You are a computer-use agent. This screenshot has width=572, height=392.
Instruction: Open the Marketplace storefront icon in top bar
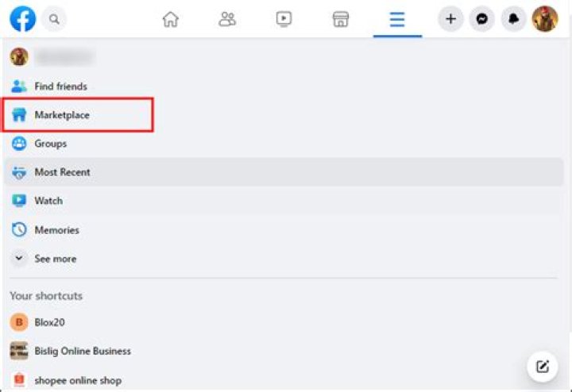point(341,19)
